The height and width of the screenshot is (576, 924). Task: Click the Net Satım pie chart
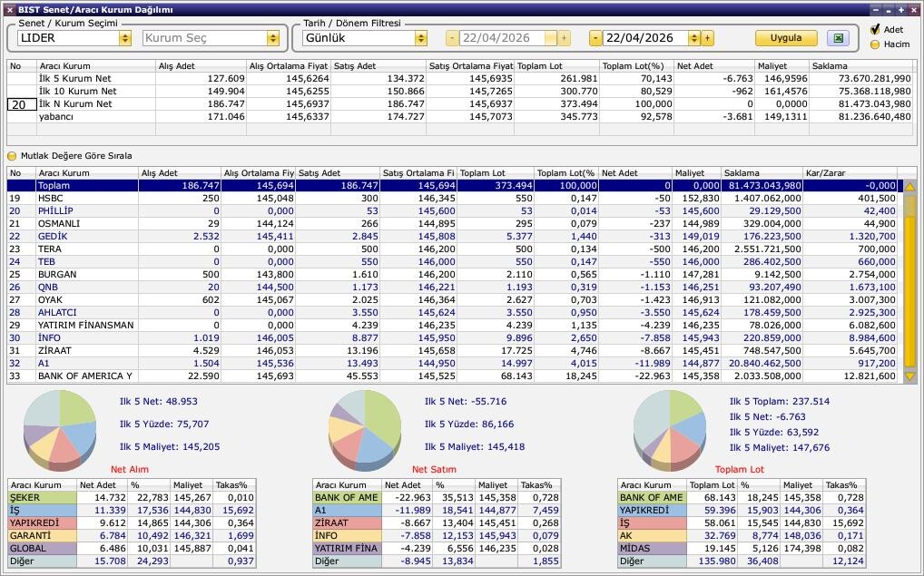click(x=365, y=425)
